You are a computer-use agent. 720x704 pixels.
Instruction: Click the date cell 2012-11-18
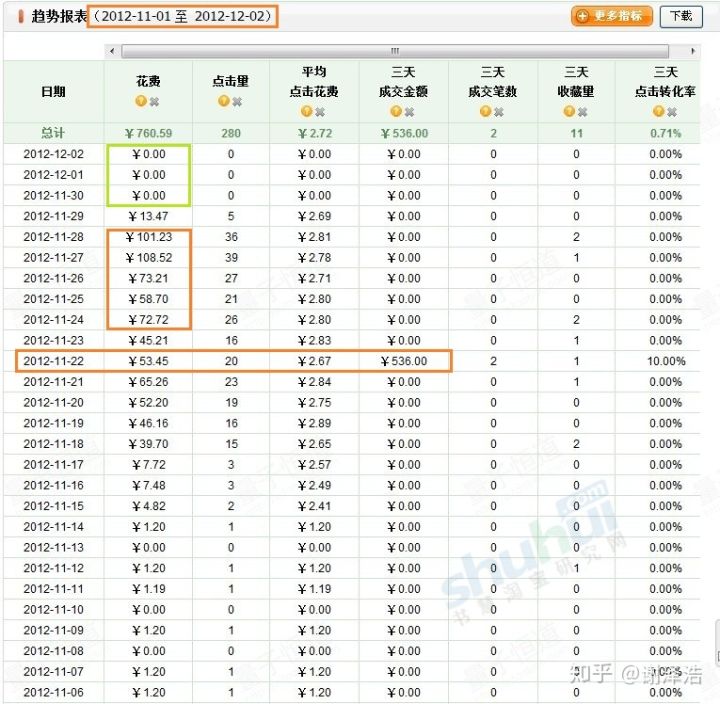[x=54, y=444]
